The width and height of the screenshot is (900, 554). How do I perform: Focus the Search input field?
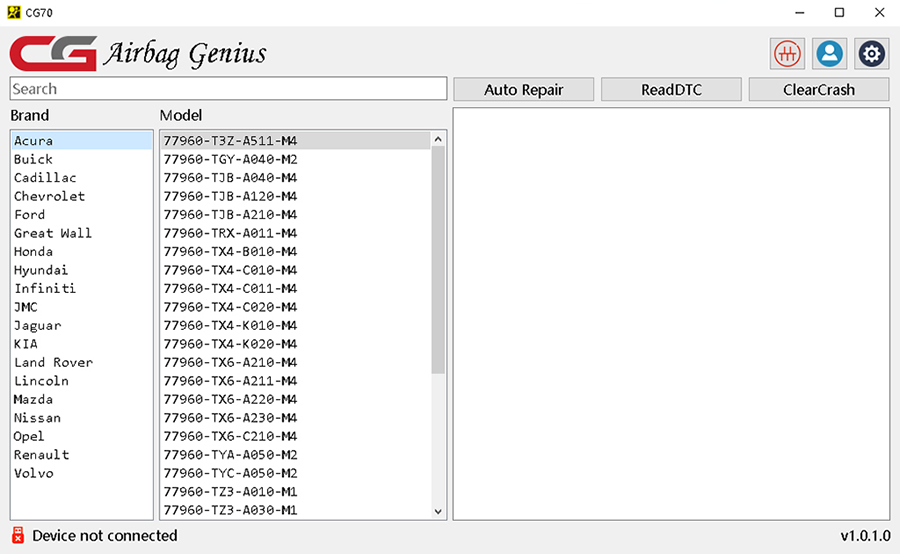pos(228,89)
